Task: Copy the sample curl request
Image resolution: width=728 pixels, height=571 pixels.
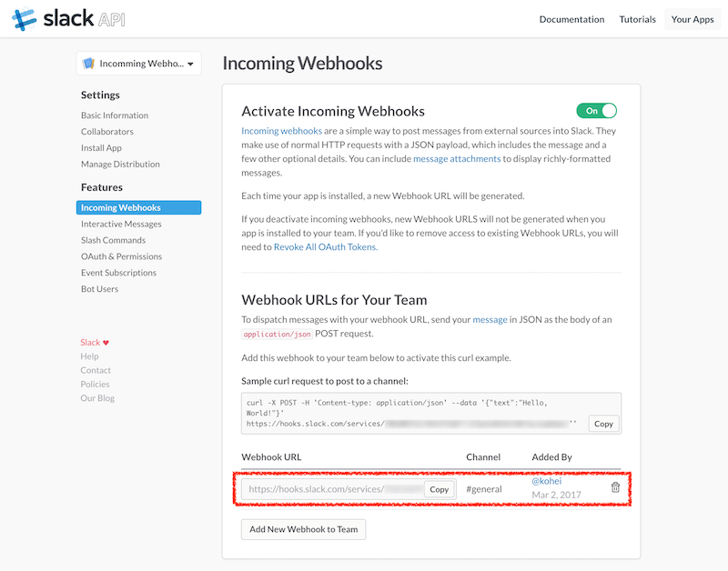Action: click(603, 424)
